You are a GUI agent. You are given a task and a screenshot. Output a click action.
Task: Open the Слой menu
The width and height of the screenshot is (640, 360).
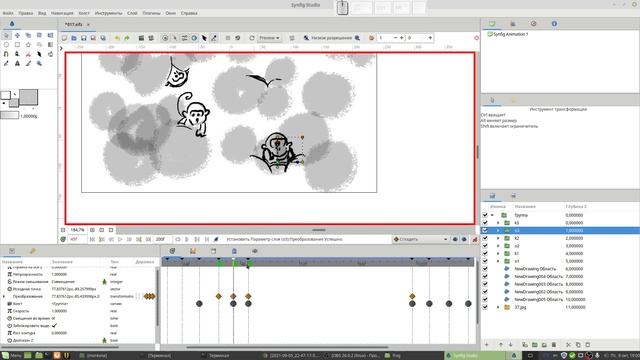point(132,13)
